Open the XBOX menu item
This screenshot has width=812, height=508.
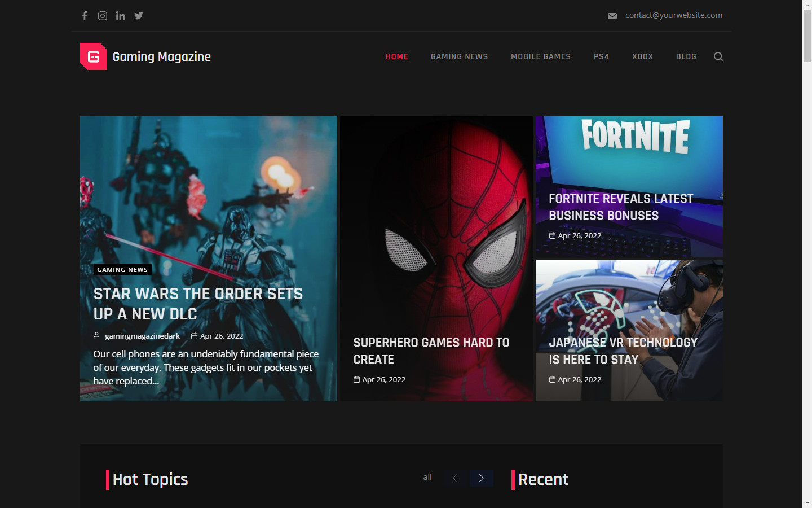(x=643, y=56)
